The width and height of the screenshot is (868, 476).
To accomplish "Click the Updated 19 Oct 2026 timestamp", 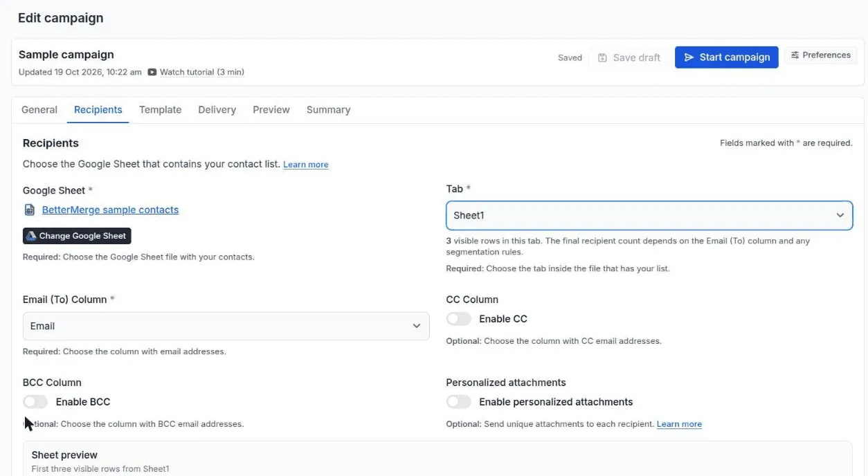I will point(80,72).
